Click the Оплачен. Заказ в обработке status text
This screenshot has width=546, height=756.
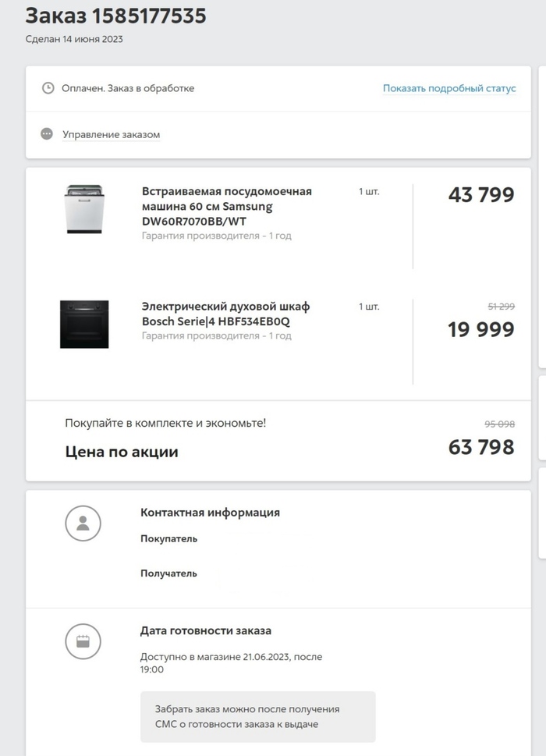point(128,88)
